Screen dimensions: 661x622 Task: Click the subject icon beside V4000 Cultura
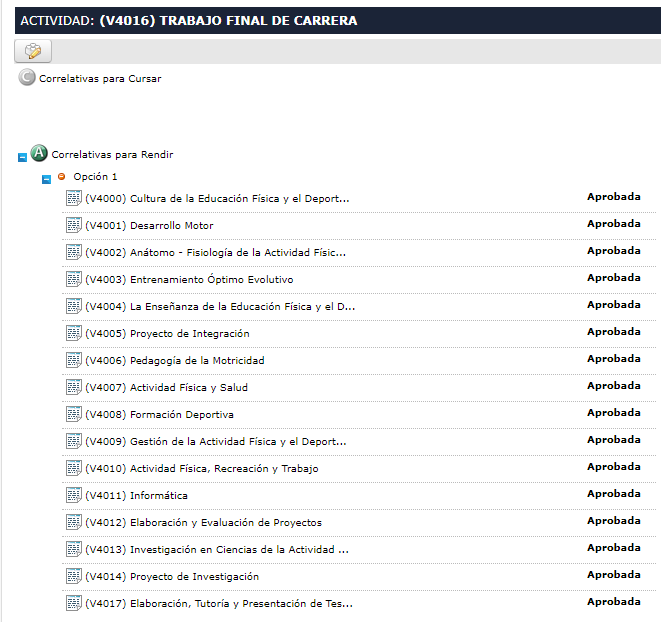[x=73, y=198]
